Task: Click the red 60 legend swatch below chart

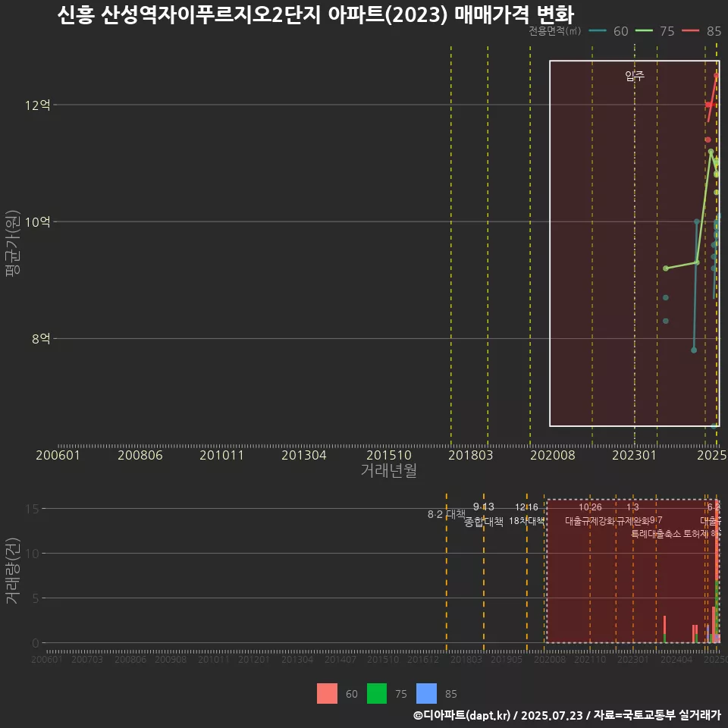Action: 328,694
